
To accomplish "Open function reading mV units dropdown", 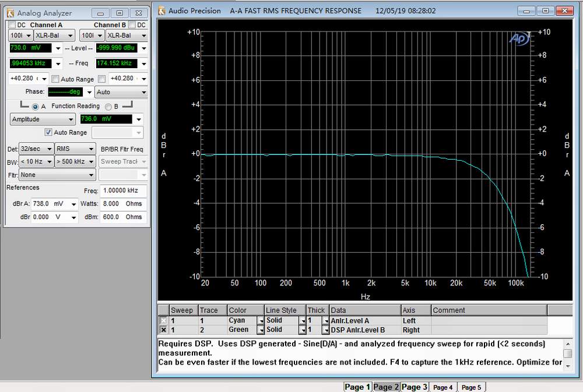I will pos(139,119).
